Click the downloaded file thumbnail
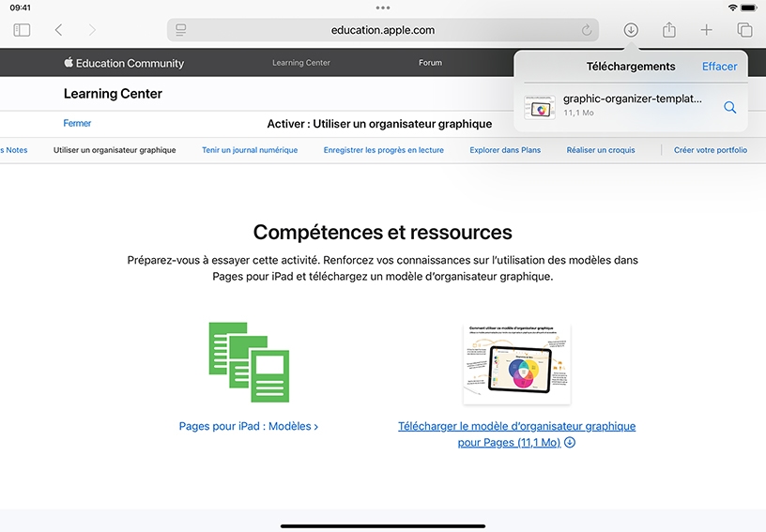Screen dimensions: 766x532 tap(540, 107)
